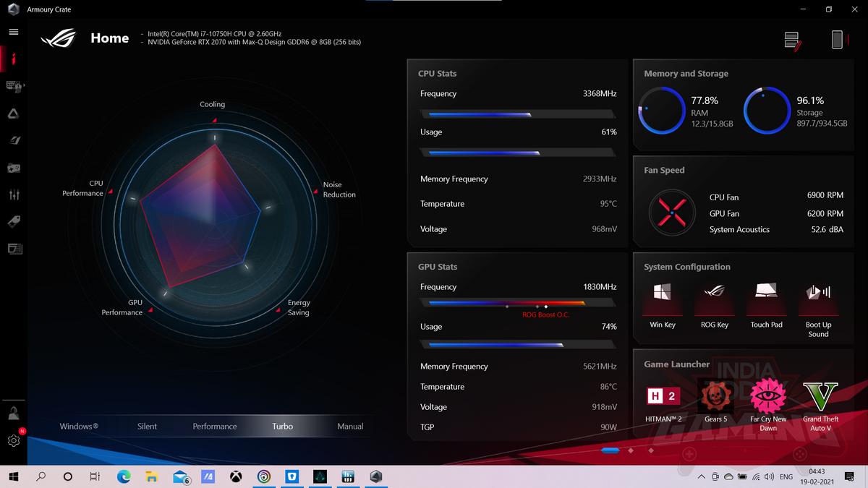Open Task View in the taskbar
868x488 pixels.
(x=95, y=476)
